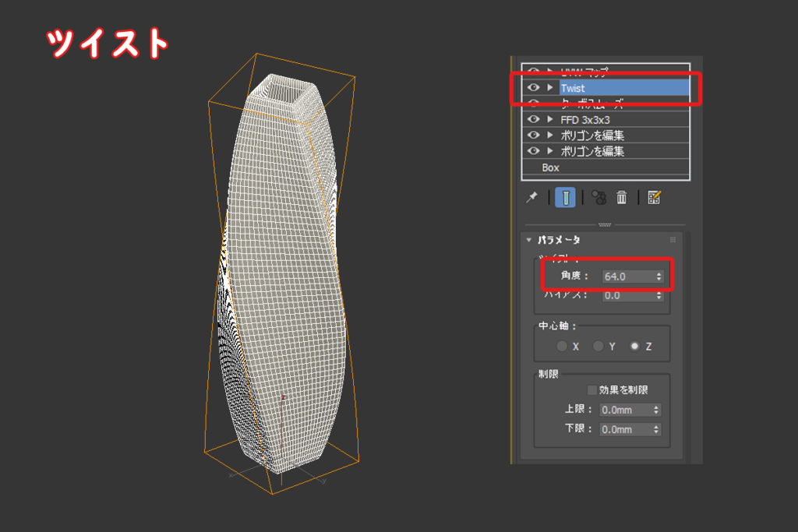The height and width of the screenshot is (532, 798).
Task: Expand the Twist modifier sub-objects
Action: (550, 88)
